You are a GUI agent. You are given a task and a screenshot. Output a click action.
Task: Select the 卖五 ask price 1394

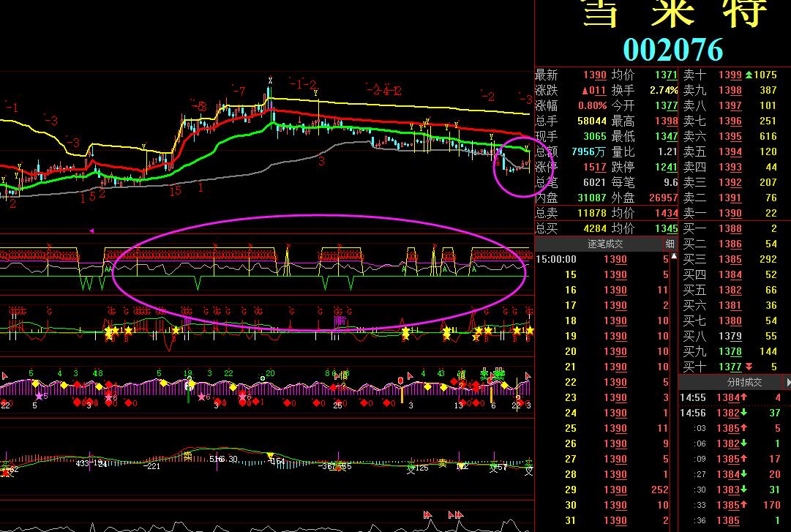click(x=730, y=151)
